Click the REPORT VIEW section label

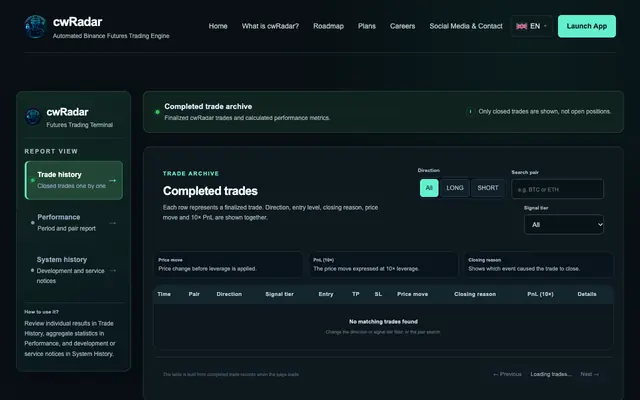[51, 151]
